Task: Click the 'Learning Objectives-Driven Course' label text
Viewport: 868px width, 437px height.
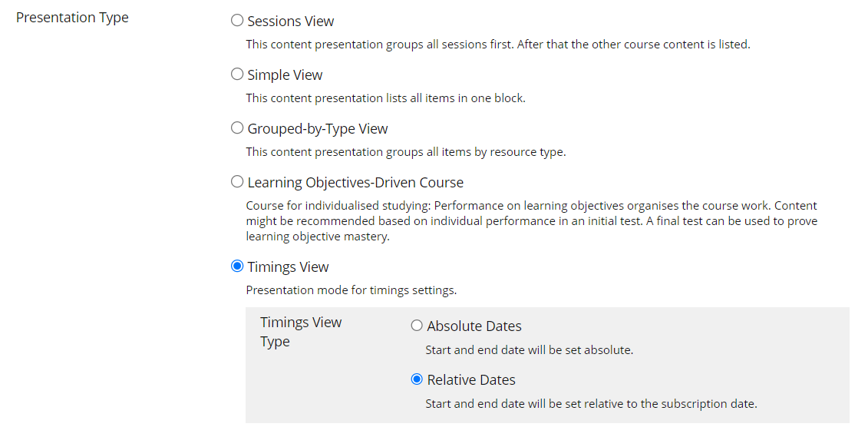Action: click(355, 182)
